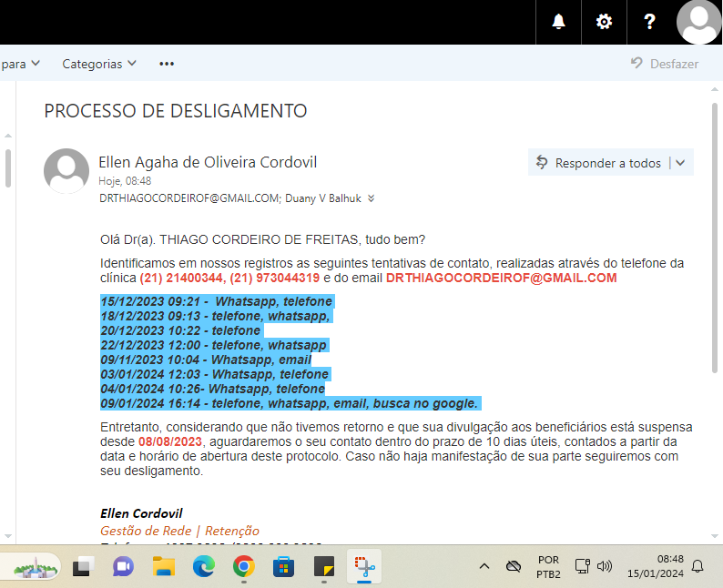Image resolution: width=723 pixels, height=588 pixels.
Task: Open Categorias dropdown menu
Action: (99, 64)
